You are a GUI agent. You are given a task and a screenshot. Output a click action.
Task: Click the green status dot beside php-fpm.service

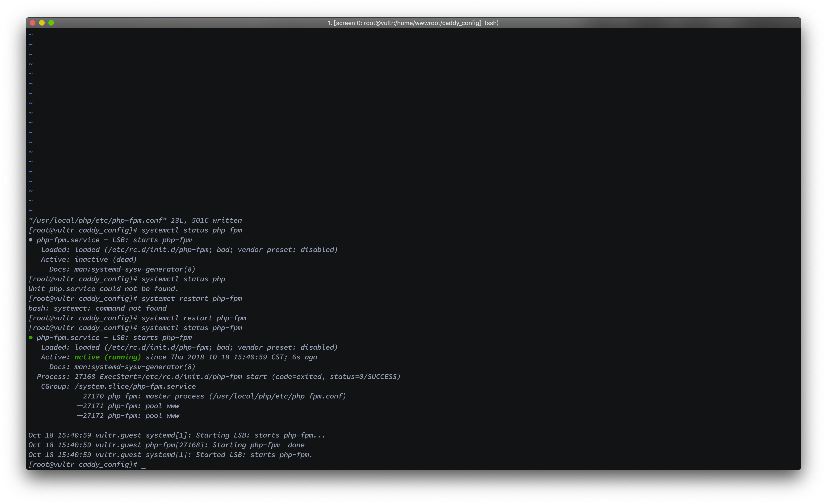(30, 338)
